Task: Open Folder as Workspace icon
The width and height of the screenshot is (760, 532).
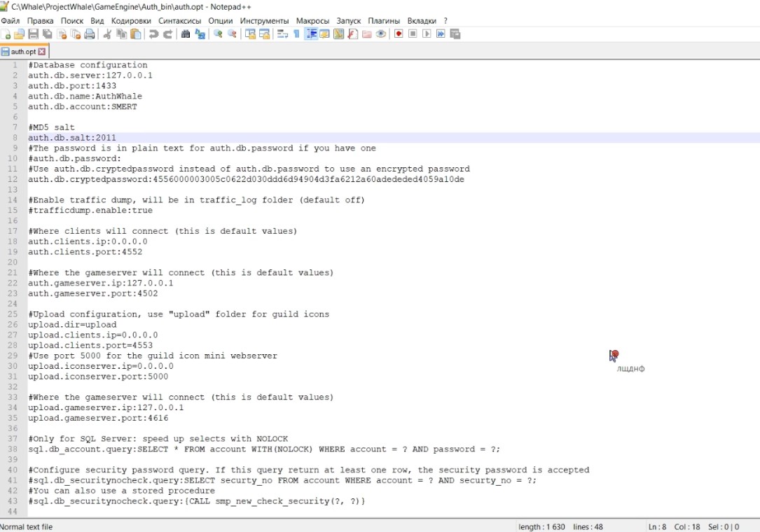Action: pos(367,34)
